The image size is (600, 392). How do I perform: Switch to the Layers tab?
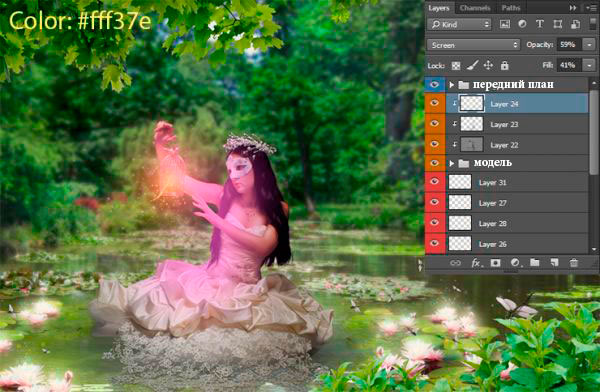(439, 8)
